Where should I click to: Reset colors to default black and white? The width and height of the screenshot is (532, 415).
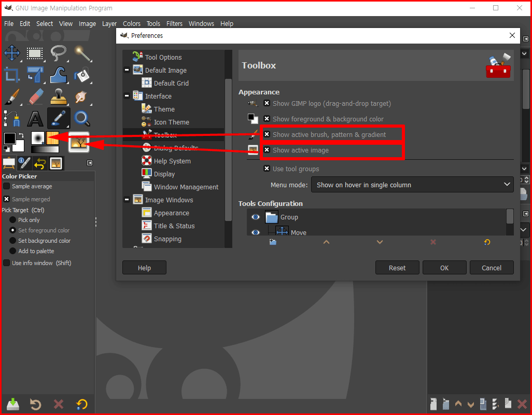6,149
